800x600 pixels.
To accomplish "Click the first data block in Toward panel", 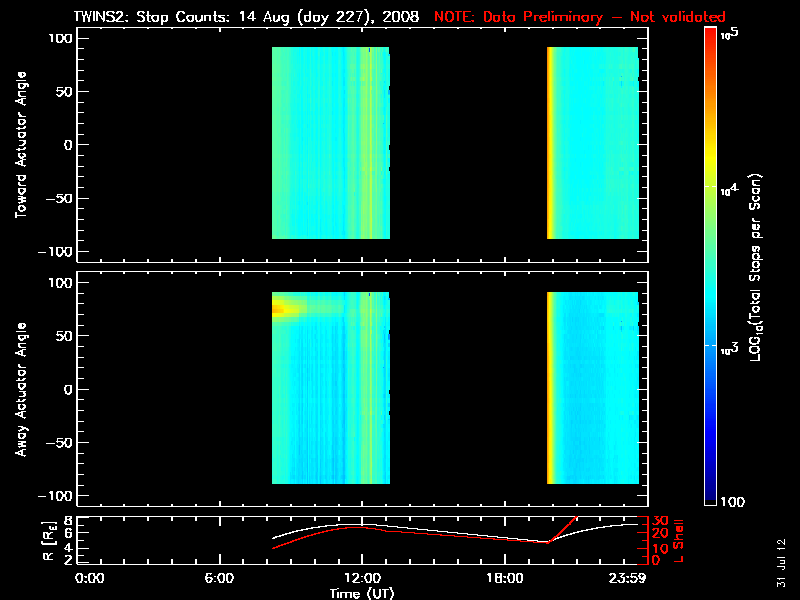I will pyautogui.click(x=331, y=143).
